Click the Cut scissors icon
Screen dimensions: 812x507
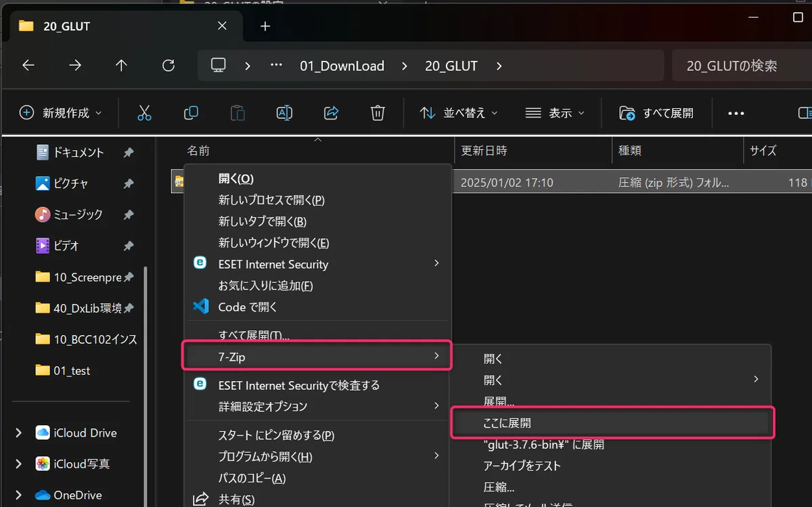144,113
